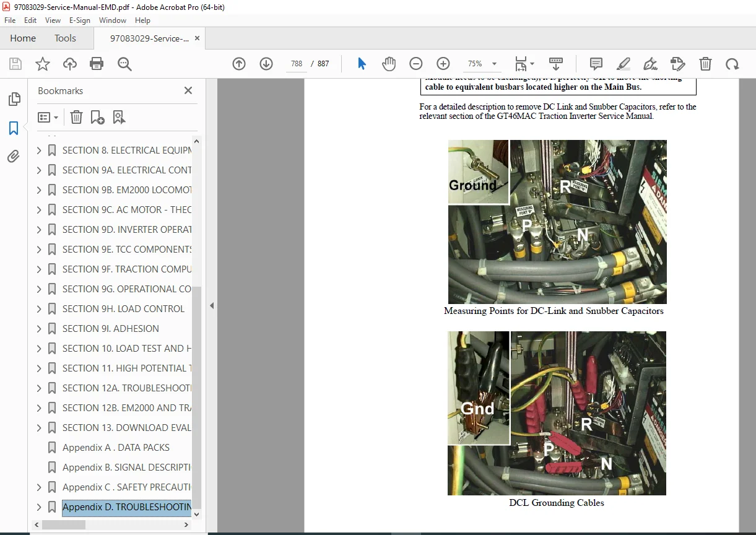Select SECTION 10. LOAD TEST bookmark
This screenshot has height=535, width=756.
coord(127,349)
